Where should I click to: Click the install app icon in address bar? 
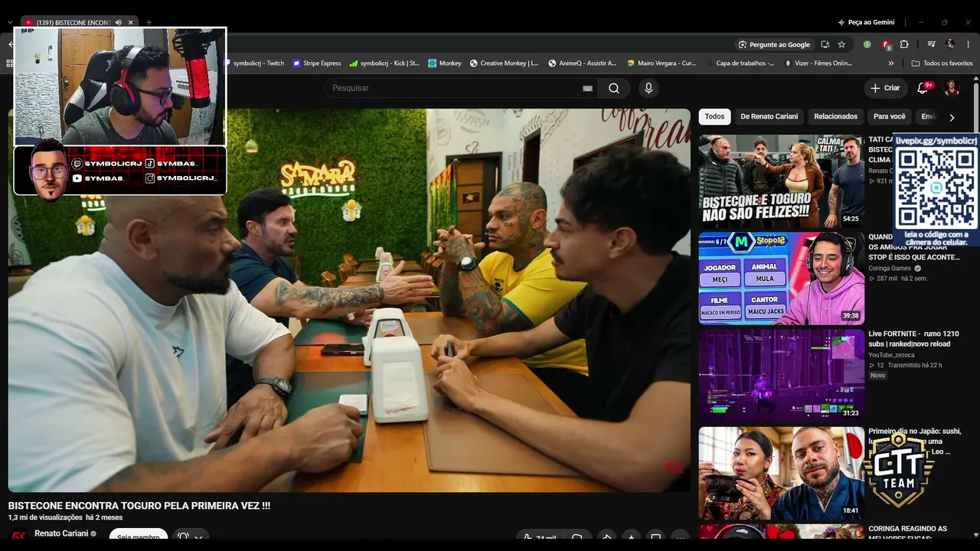tap(825, 44)
